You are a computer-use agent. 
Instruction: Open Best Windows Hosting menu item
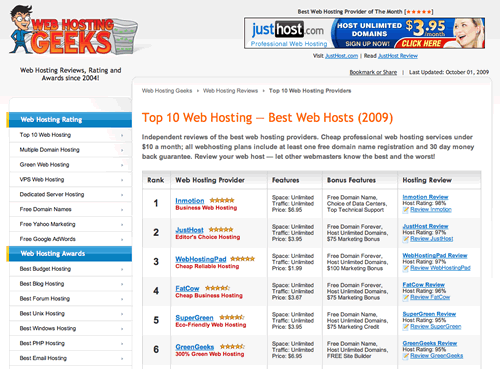71,328
